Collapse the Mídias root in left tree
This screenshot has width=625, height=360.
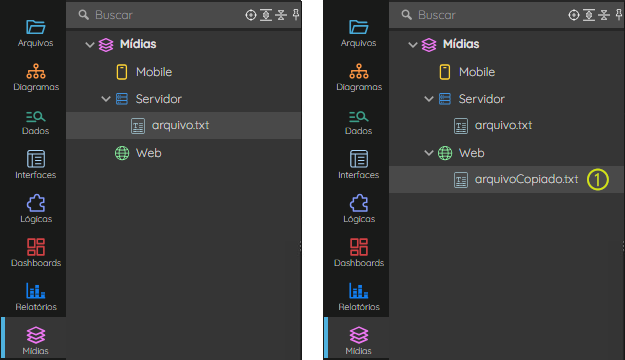(x=90, y=45)
